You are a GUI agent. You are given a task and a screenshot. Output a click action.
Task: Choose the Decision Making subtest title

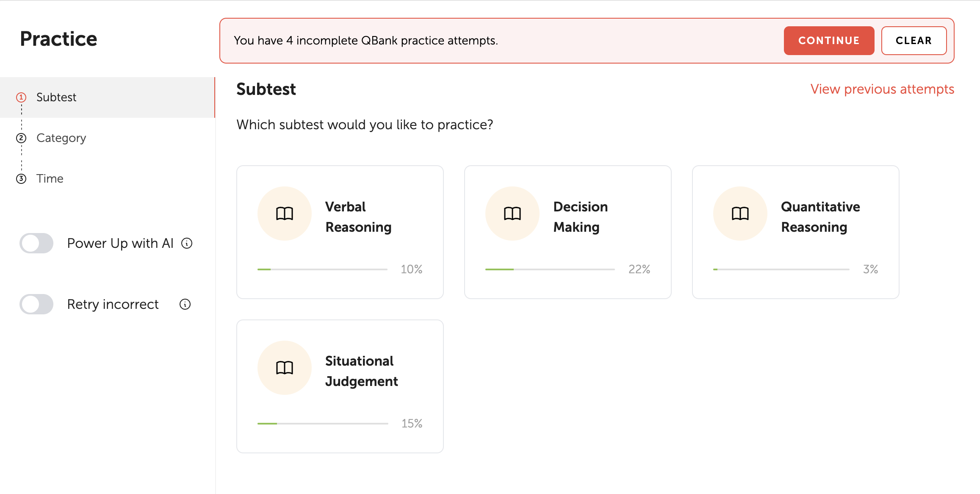[581, 217]
